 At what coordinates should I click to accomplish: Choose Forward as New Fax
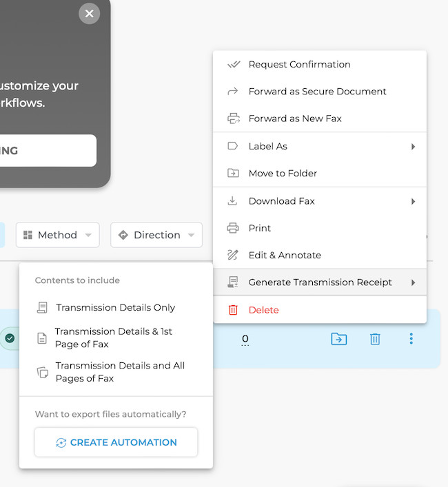(x=295, y=118)
